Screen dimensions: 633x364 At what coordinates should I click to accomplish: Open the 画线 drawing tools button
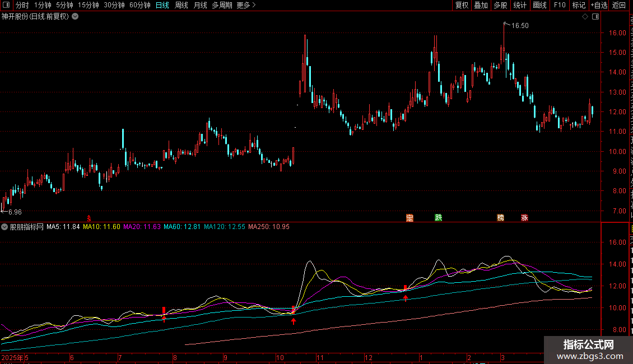click(539, 5)
